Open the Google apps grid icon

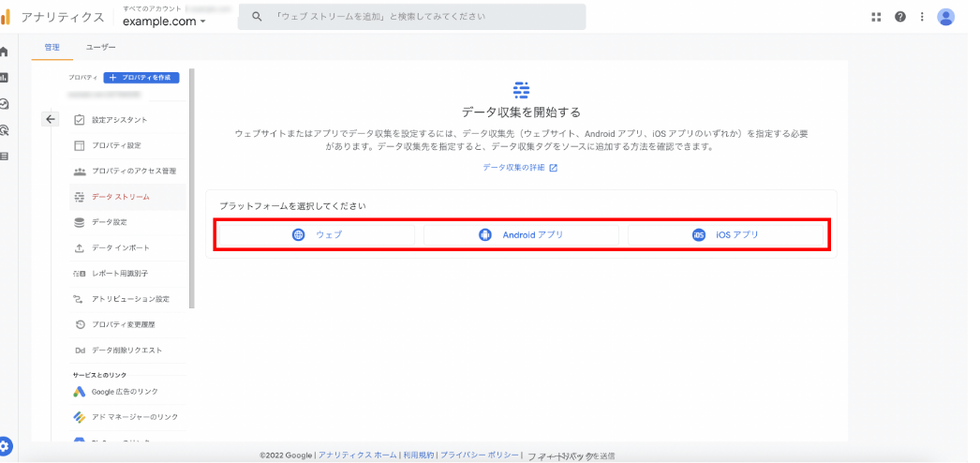coord(876,17)
